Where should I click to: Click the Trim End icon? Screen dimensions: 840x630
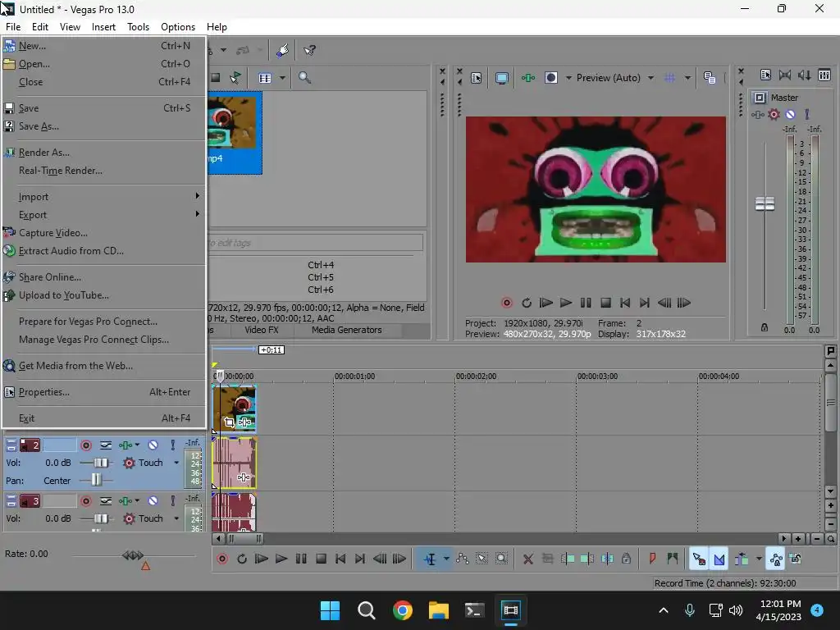click(x=587, y=559)
